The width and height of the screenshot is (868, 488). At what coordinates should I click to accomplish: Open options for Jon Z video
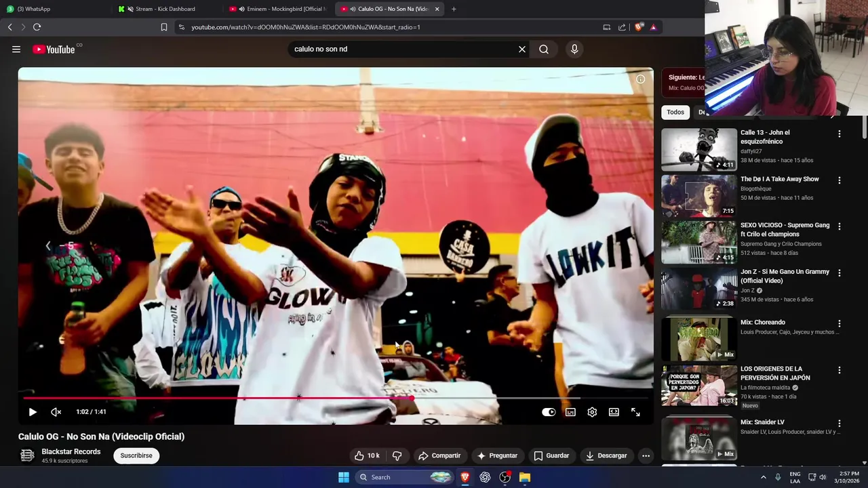[840, 272]
